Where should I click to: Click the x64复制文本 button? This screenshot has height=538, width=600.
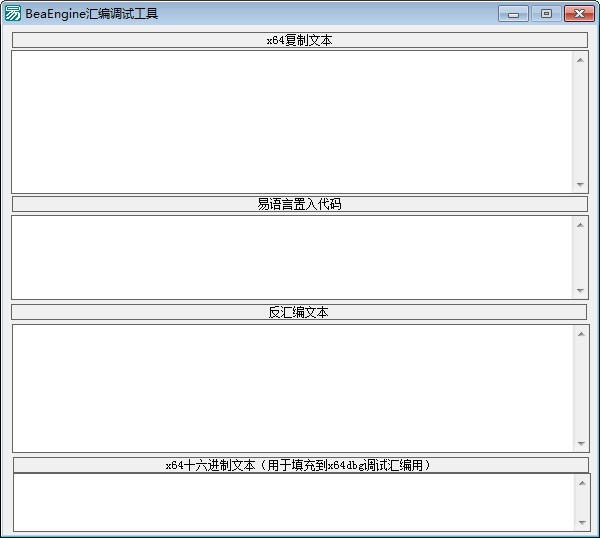300,40
